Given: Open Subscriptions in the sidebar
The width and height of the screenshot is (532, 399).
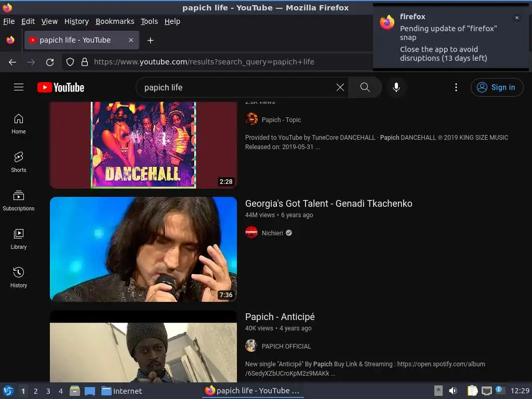Looking at the screenshot, I should coord(19,201).
